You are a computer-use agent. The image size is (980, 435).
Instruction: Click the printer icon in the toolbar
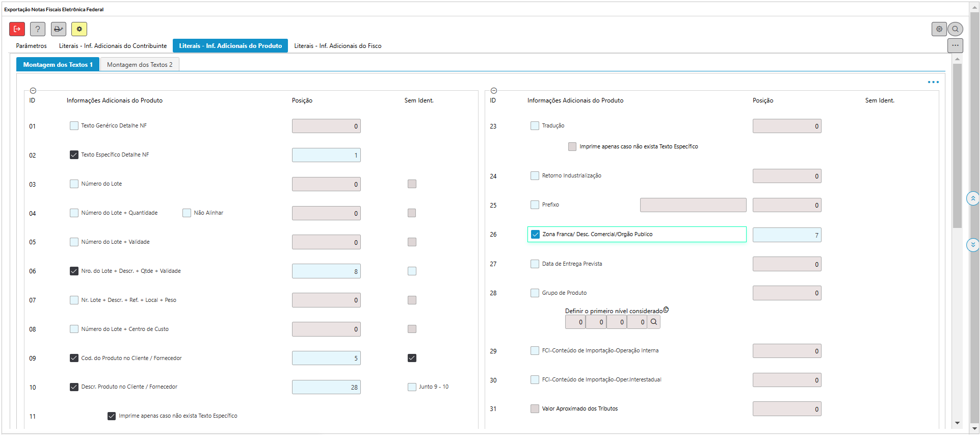pos(59,29)
